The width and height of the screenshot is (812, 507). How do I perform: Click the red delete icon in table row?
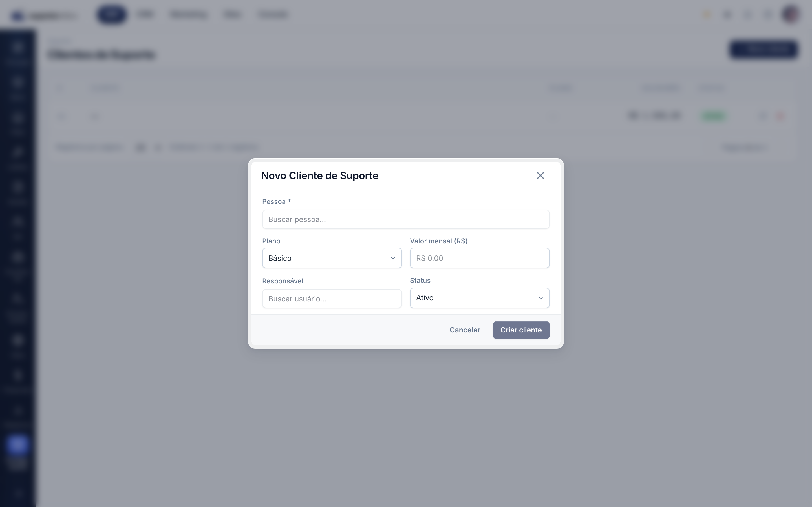pyautogui.click(x=780, y=116)
